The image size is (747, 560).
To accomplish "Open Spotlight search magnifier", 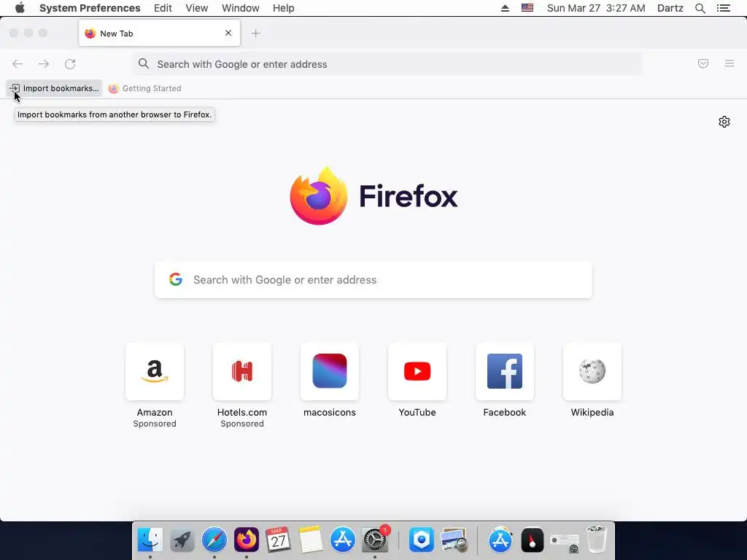I will pyautogui.click(x=700, y=8).
